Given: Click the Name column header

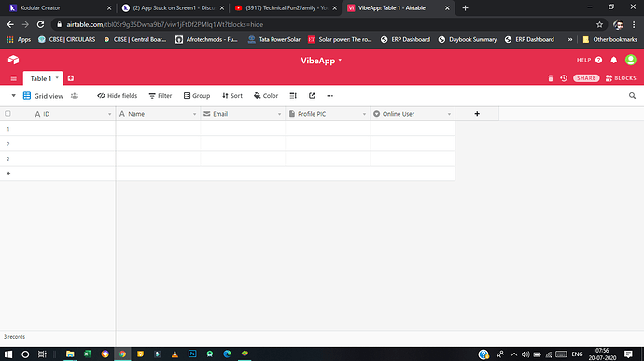Looking at the screenshot, I should pos(158,114).
